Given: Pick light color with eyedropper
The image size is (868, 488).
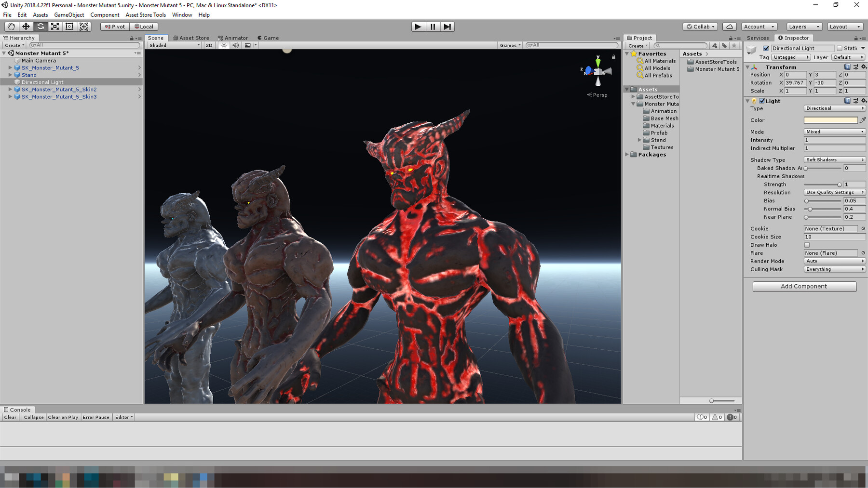Looking at the screenshot, I should pos(863,120).
